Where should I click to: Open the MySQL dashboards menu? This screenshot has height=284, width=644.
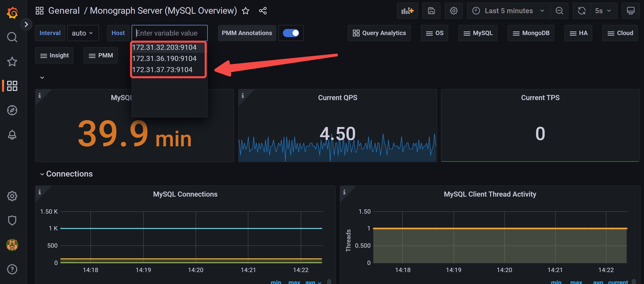pos(478,33)
